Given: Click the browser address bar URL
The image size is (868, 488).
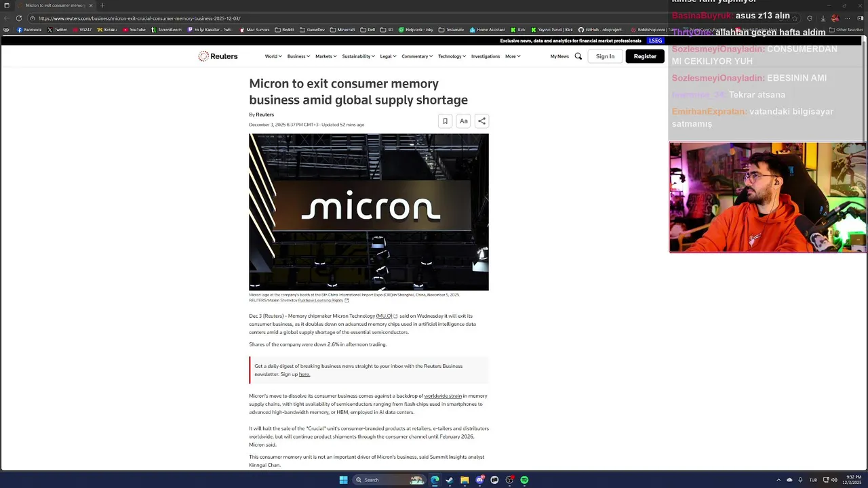Looking at the screenshot, I should 139,18.
